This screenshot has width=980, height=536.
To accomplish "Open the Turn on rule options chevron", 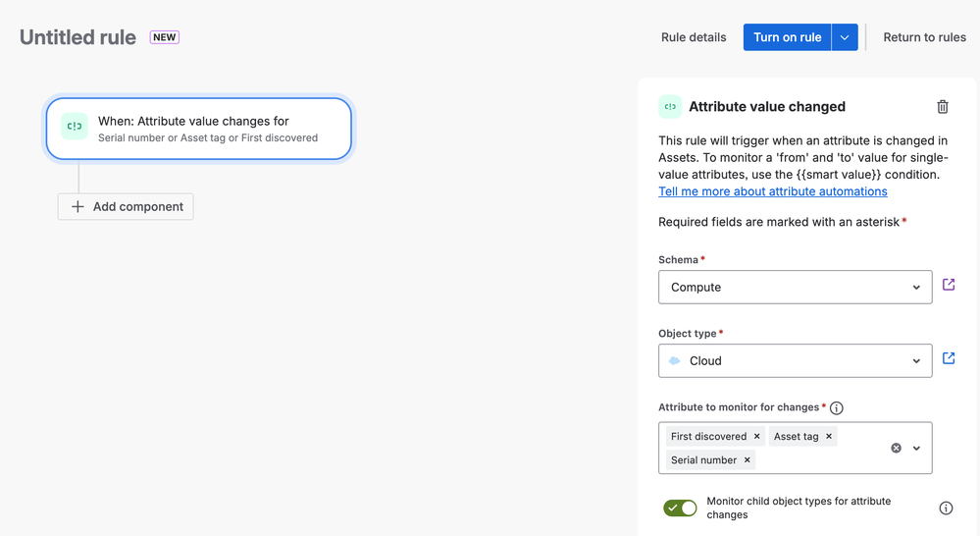I will click(x=845, y=37).
